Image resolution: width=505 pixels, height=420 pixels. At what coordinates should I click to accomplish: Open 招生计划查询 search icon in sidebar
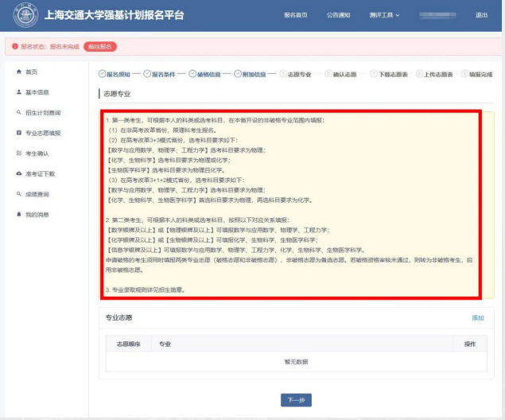(19, 112)
